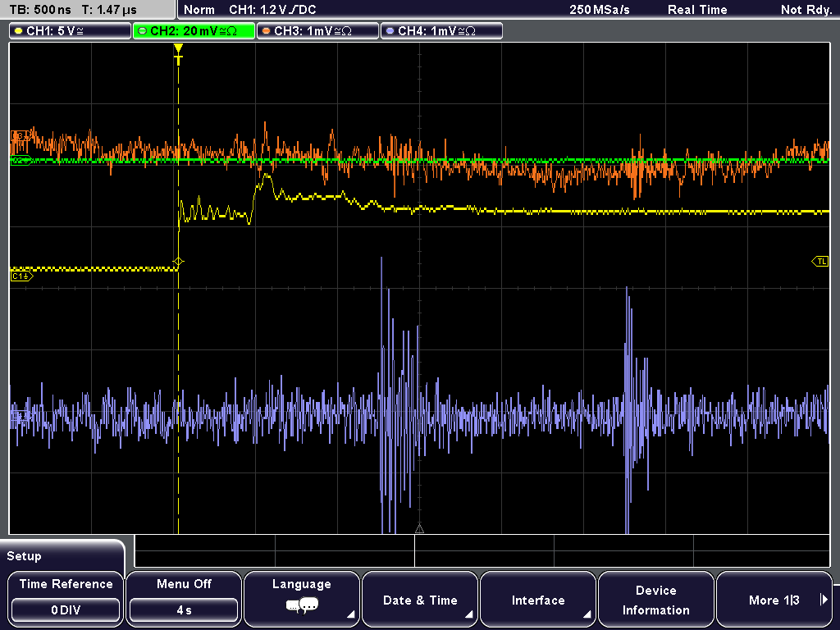Click the Norm trigger mode label
Screen dimensions: 840x630
pyautogui.click(x=199, y=10)
